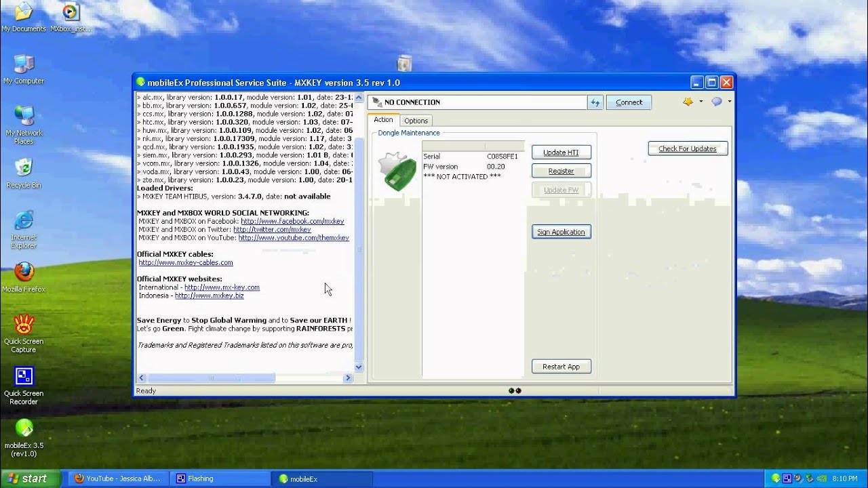Image resolution: width=868 pixels, height=488 pixels.
Task: Click the log scroll-right arrow
Action: pyautogui.click(x=348, y=378)
